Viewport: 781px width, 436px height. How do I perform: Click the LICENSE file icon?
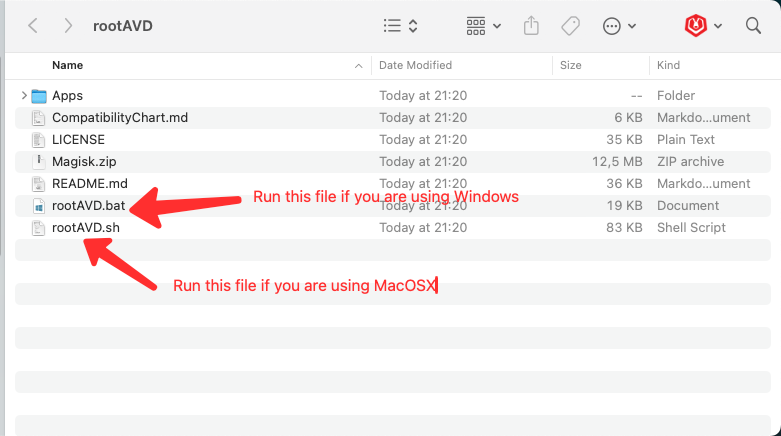click(38, 140)
